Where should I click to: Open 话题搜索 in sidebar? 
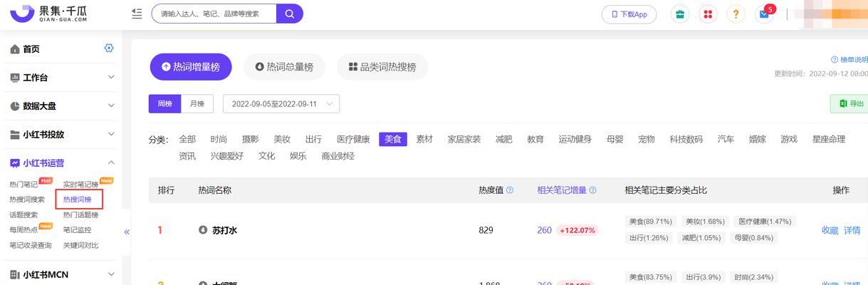[23, 214]
